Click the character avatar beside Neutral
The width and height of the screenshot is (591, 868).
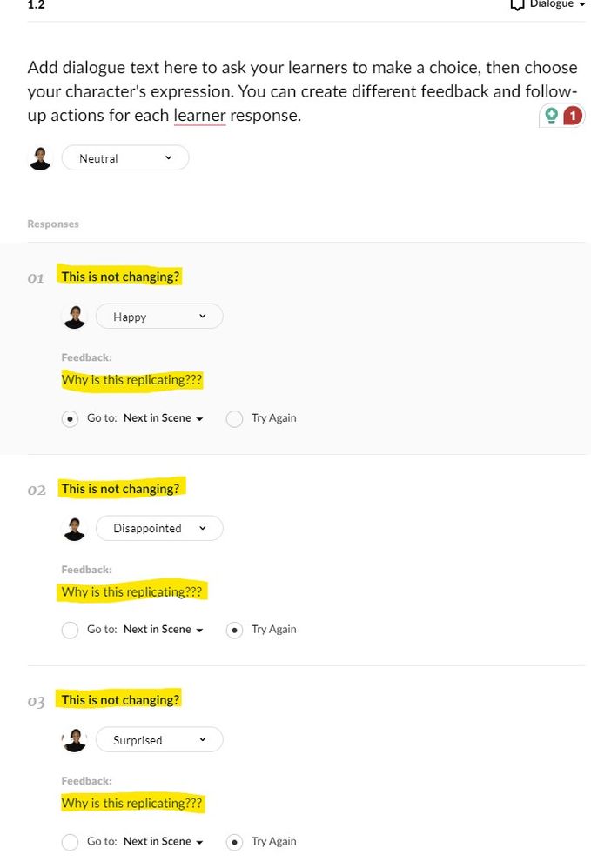[39, 158]
